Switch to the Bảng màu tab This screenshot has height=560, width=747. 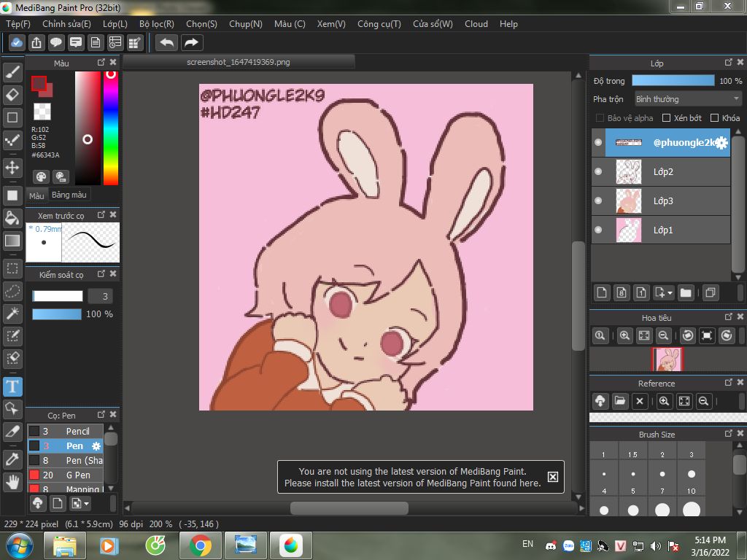pyautogui.click(x=69, y=195)
